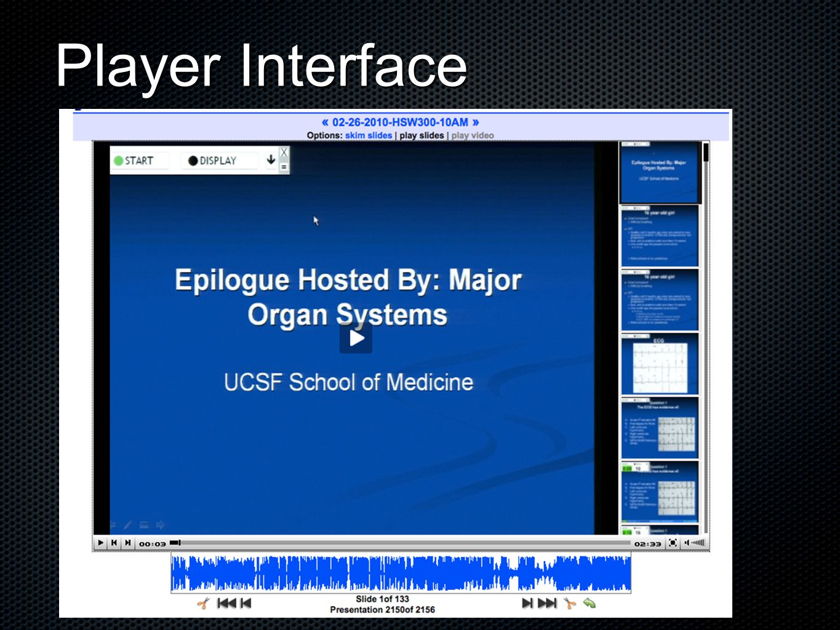The width and height of the screenshot is (840, 630).
Task: Click the green START button
Action: click(140, 161)
